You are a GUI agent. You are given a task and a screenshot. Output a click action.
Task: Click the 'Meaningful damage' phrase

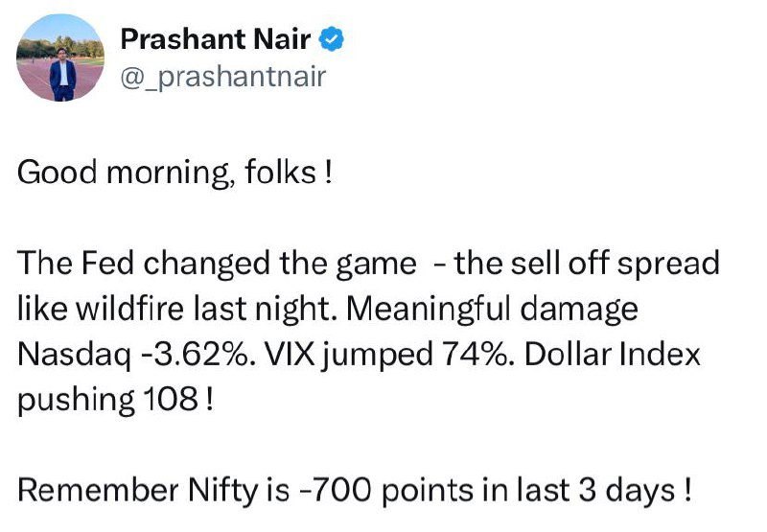(x=492, y=309)
